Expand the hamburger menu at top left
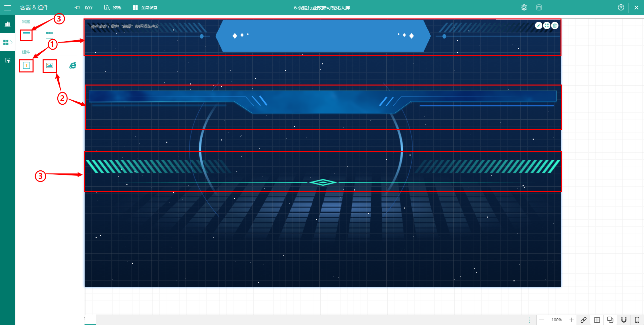The width and height of the screenshot is (644, 325). 7,7
